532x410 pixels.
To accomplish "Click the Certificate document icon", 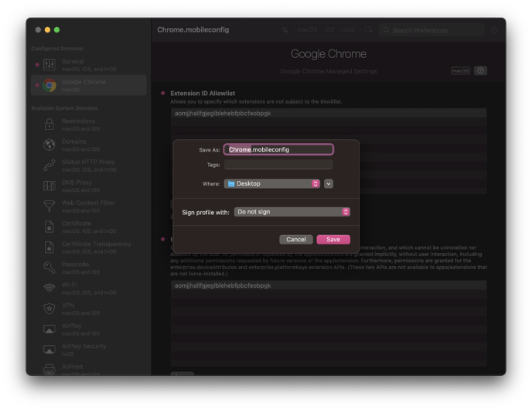I will [x=49, y=227].
